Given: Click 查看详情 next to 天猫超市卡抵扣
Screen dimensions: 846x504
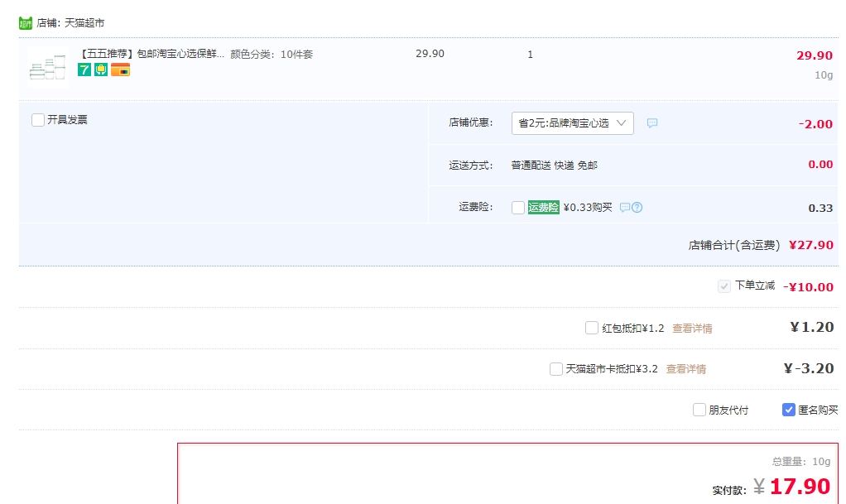Looking at the screenshot, I should click(686, 369).
